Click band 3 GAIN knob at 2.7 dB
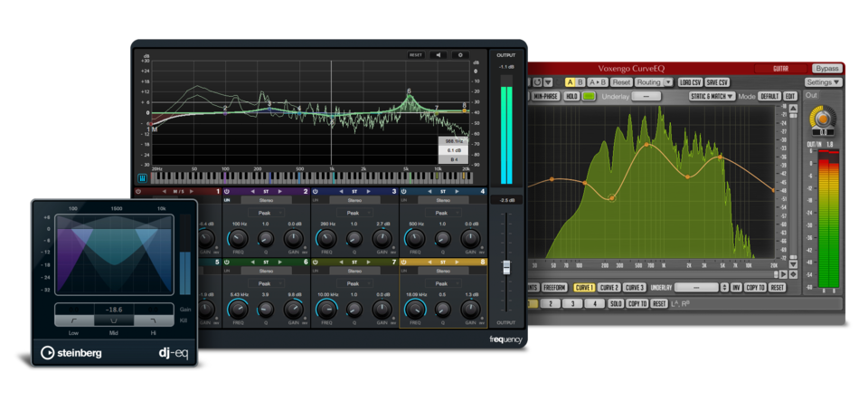 [x=382, y=239]
